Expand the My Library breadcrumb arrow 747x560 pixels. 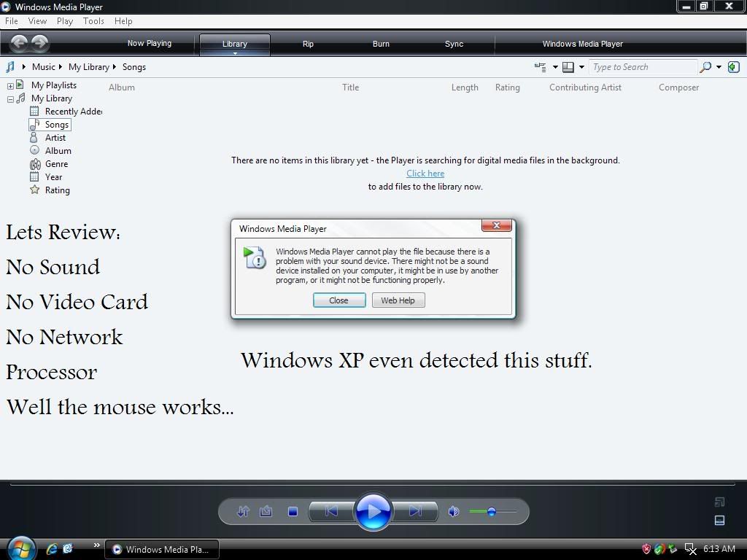pyautogui.click(x=115, y=66)
